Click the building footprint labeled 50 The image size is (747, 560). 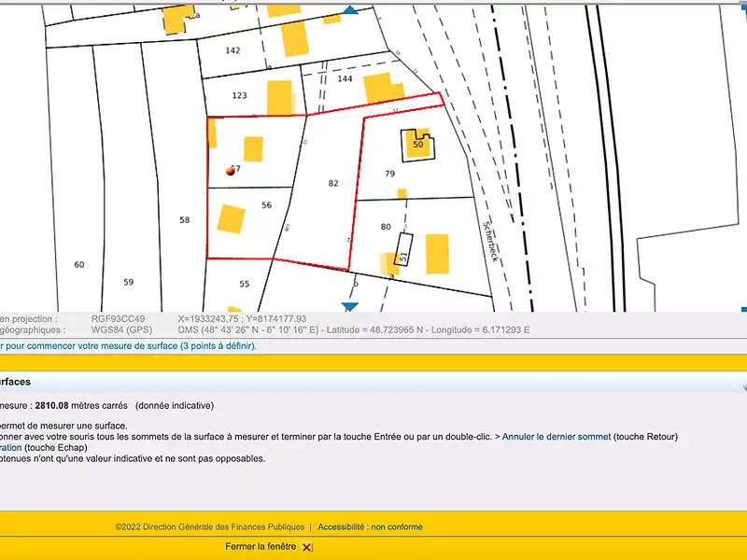click(419, 147)
